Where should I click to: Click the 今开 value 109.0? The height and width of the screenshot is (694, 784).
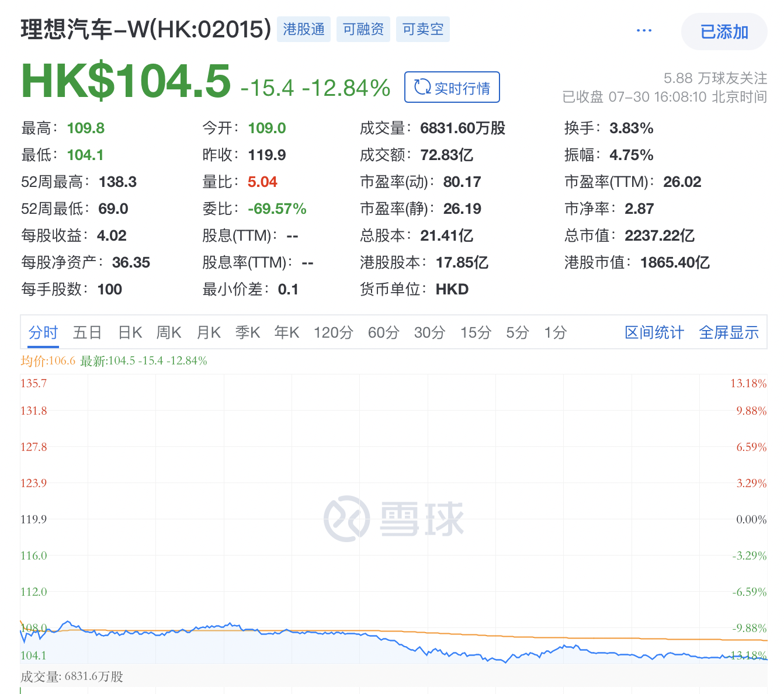coord(267,128)
